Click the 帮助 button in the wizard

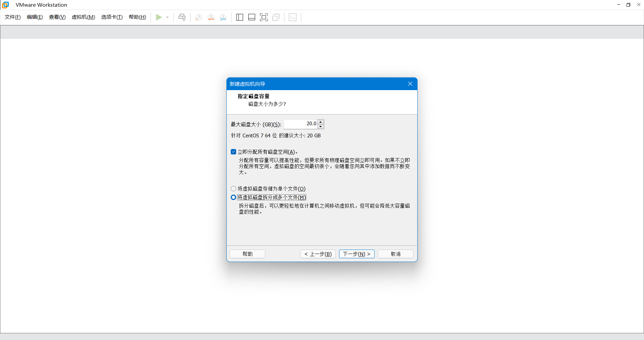click(x=248, y=254)
